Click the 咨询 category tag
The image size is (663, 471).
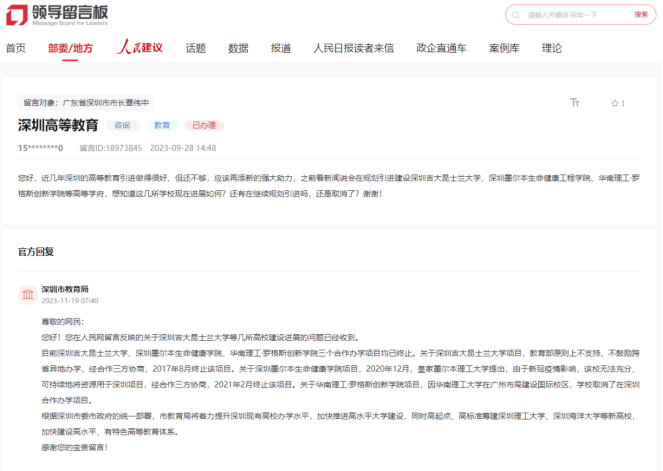click(x=122, y=126)
